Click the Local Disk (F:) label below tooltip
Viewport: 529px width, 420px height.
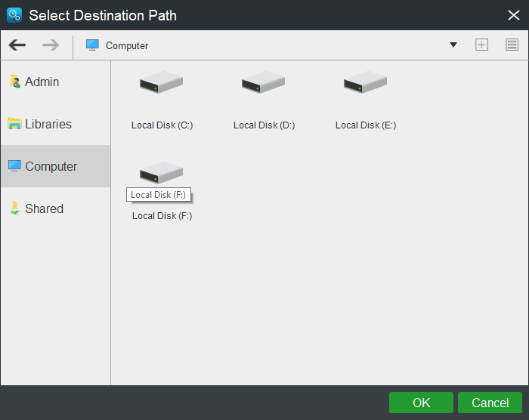click(x=162, y=216)
